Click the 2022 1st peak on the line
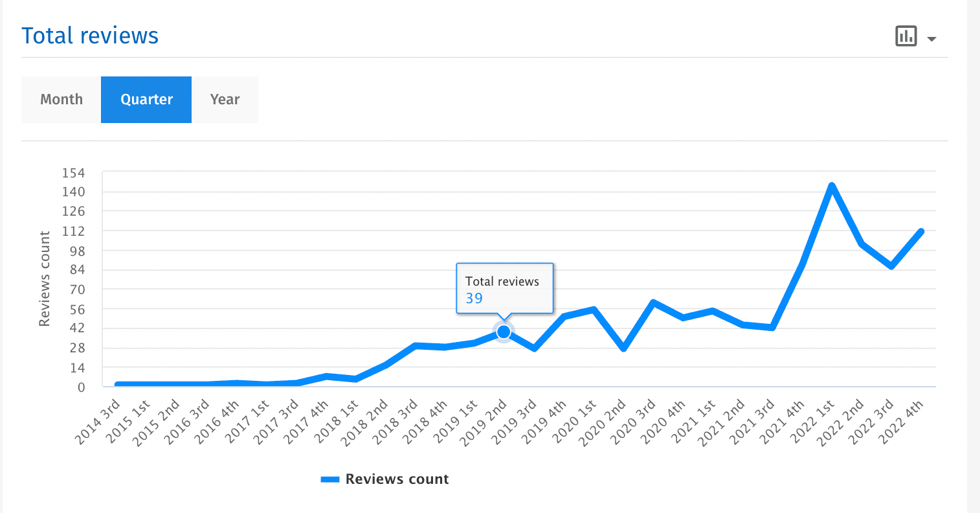980x513 pixels. 832,187
